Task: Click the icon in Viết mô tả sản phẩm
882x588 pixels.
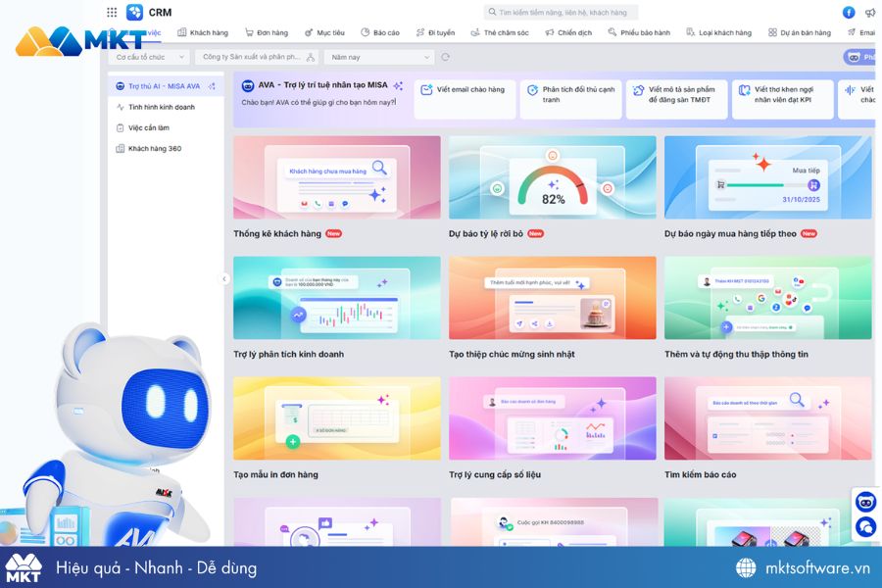Action: (638, 90)
